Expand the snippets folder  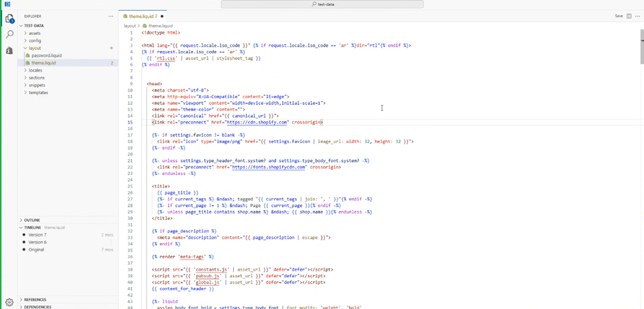pyautogui.click(x=37, y=85)
